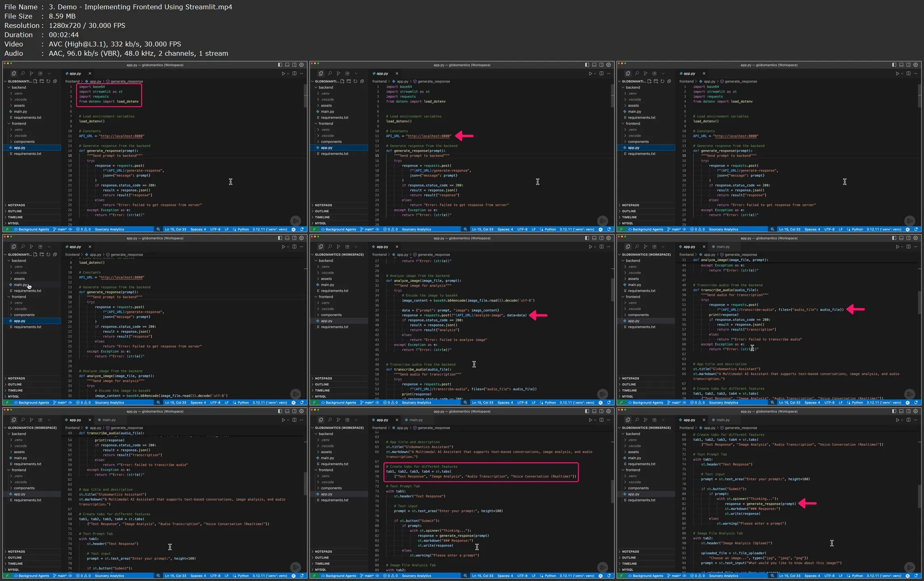
Task: Select app.py tab in bottom-right frame
Action: pos(689,420)
